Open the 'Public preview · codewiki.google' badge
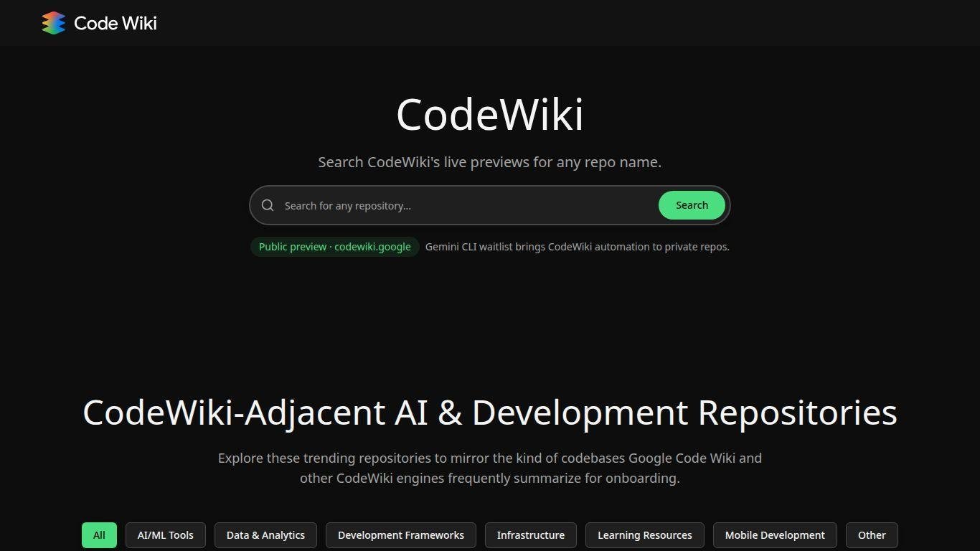This screenshot has width=980, height=551. 334,247
